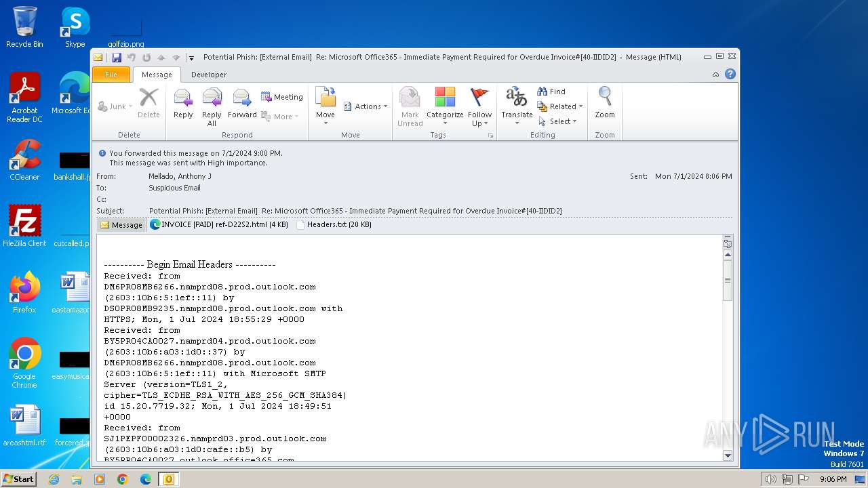Open FileZilla Client shortcut
This screenshot has height=488, width=868.
pos(24,226)
